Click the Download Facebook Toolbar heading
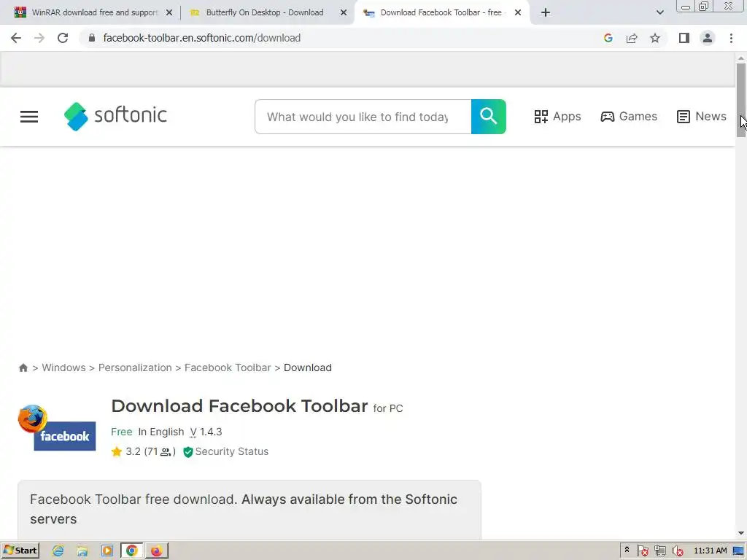The height and width of the screenshot is (560, 747). click(239, 406)
